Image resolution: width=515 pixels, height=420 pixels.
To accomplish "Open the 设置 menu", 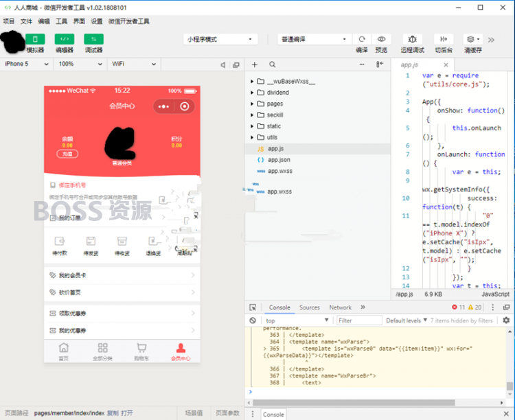I will 97,21.
